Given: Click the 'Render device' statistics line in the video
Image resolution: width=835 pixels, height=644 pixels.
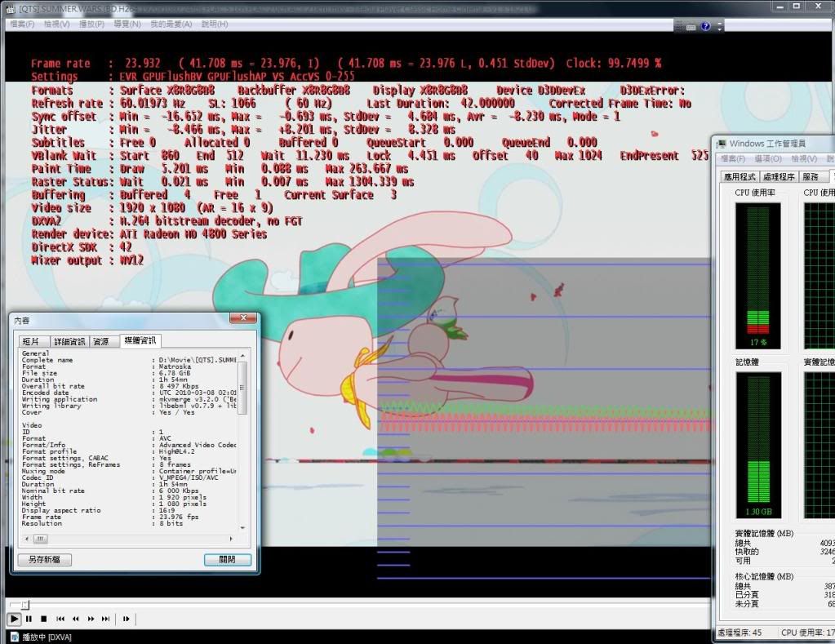Looking at the screenshot, I should tap(149, 233).
